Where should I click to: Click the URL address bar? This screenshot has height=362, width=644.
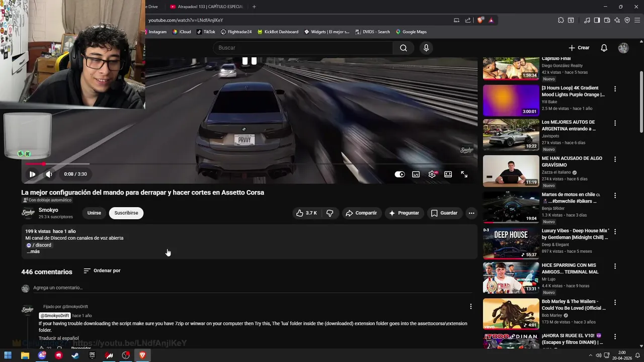(x=297, y=20)
